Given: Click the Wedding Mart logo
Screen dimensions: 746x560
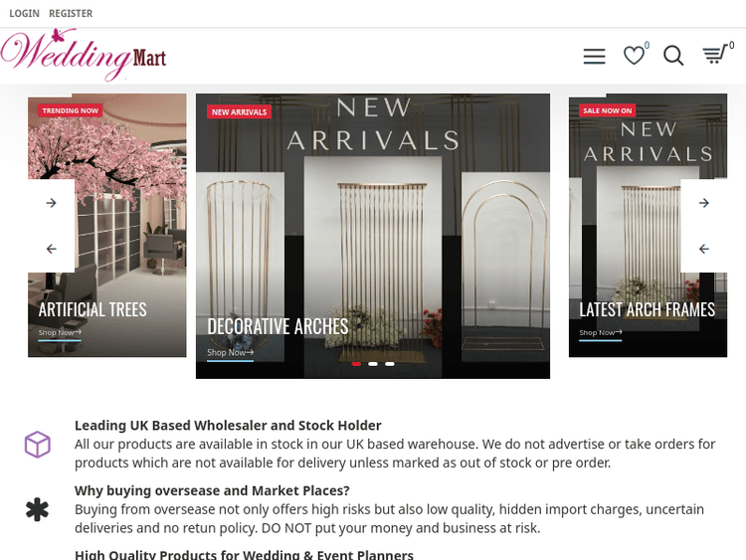Looking at the screenshot, I should point(84,55).
